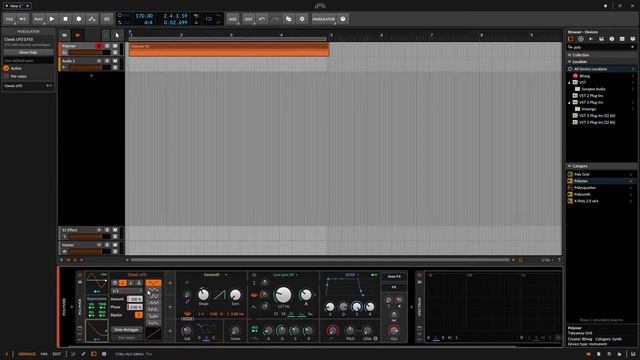Viewport: 640px width, 360px height.
Task: Toggle the Per-voice checkbox
Action: click(6, 76)
